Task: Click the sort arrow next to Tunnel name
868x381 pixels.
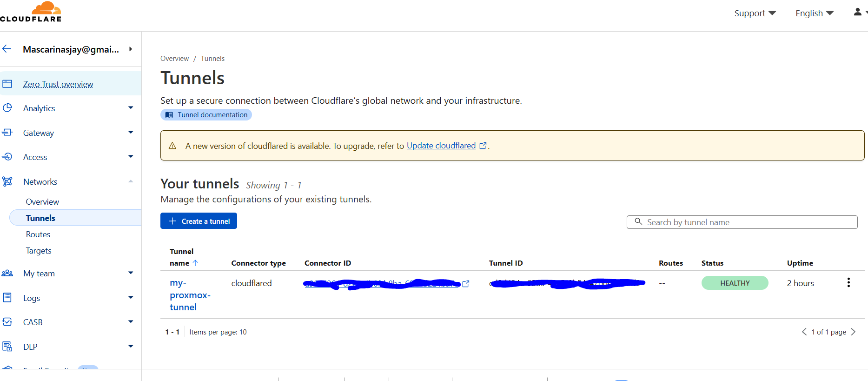Action: (195, 263)
